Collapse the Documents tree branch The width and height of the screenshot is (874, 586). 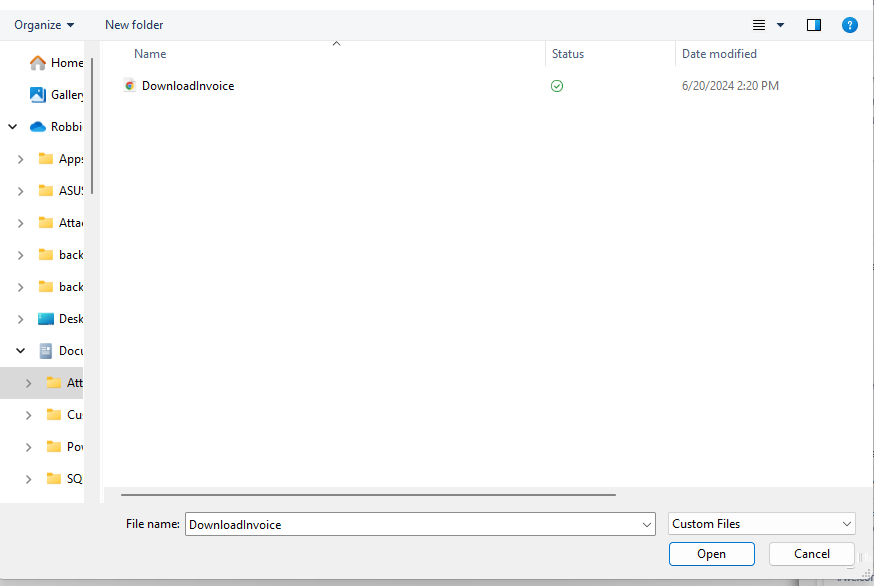pyautogui.click(x=20, y=350)
